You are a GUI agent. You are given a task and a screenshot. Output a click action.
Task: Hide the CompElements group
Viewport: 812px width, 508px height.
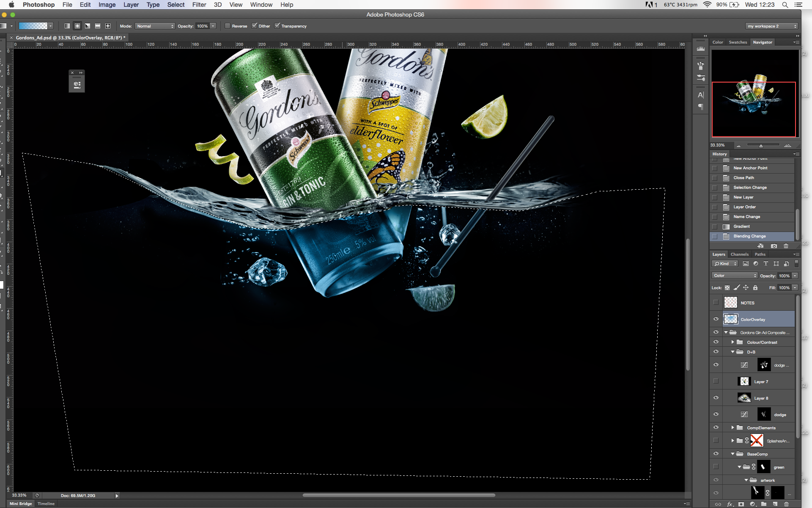pyautogui.click(x=716, y=428)
